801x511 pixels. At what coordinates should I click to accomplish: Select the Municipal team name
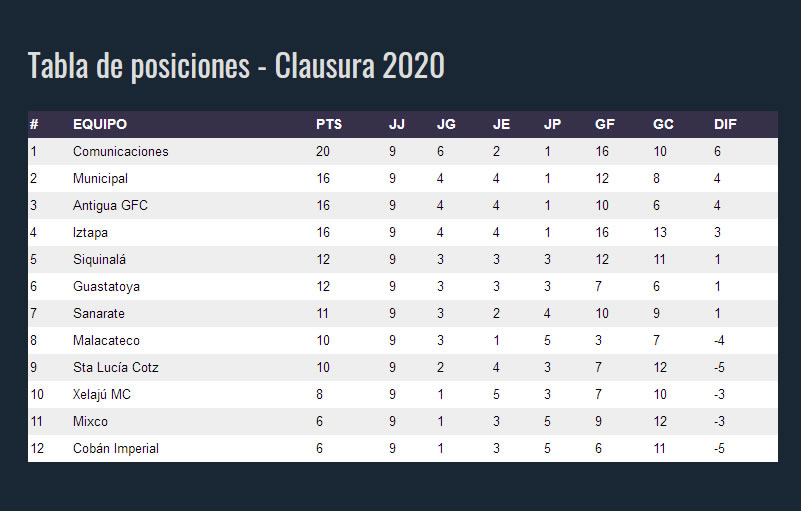(x=100, y=178)
